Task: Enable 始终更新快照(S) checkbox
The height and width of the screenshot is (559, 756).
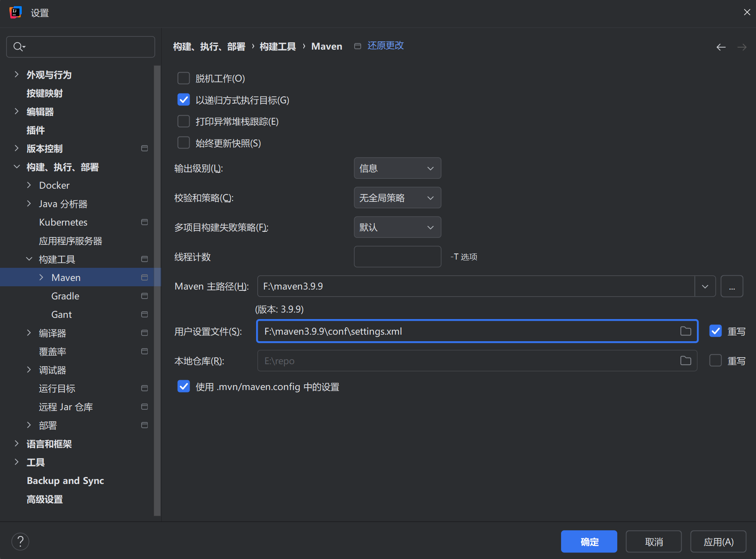Action: tap(183, 143)
